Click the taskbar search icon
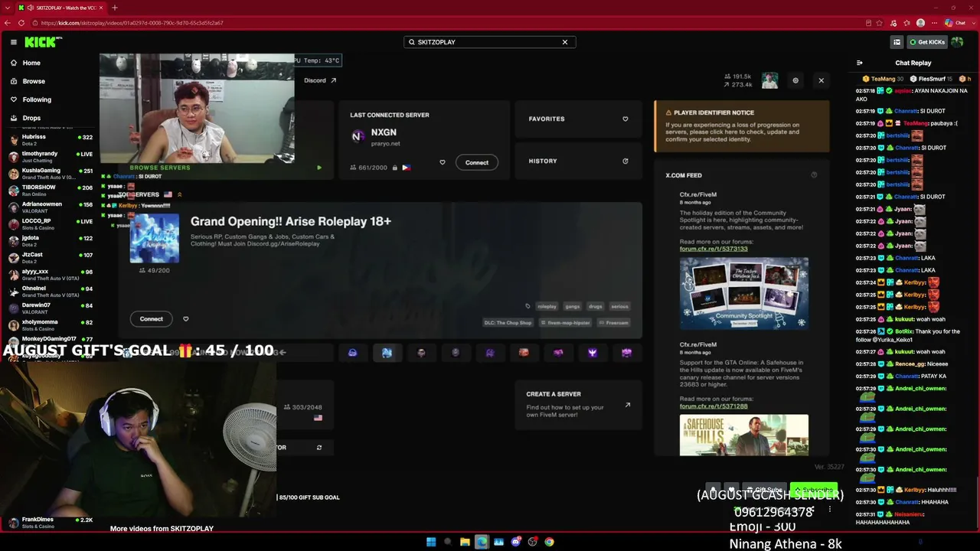Image resolution: width=980 pixels, height=551 pixels. tap(448, 542)
